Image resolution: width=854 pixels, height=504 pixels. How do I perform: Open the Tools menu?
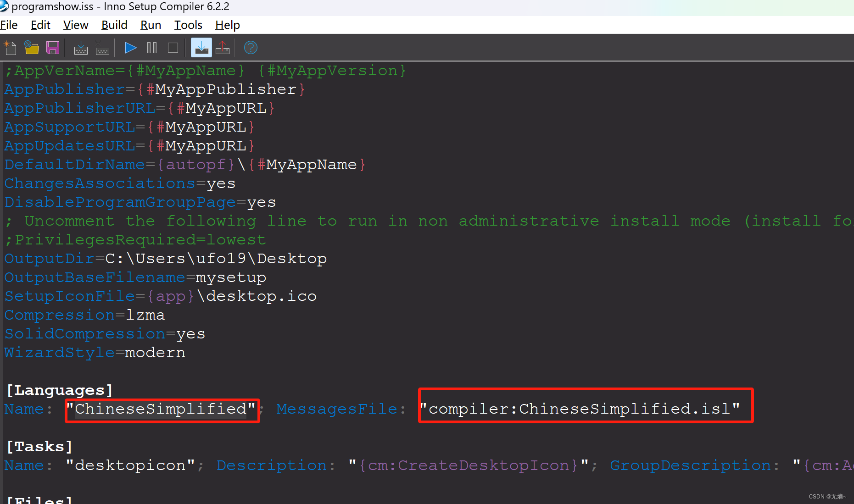188,25
